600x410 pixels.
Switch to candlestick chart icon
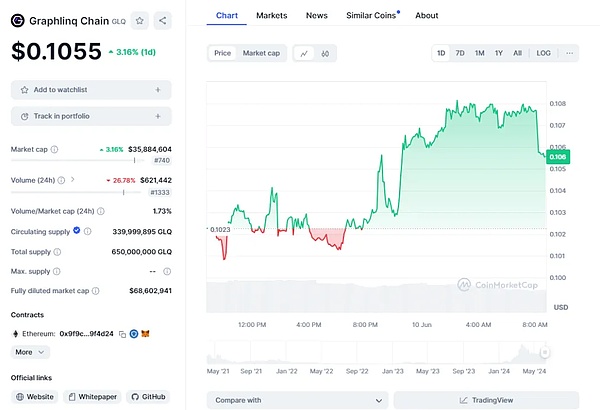point(325,53)
